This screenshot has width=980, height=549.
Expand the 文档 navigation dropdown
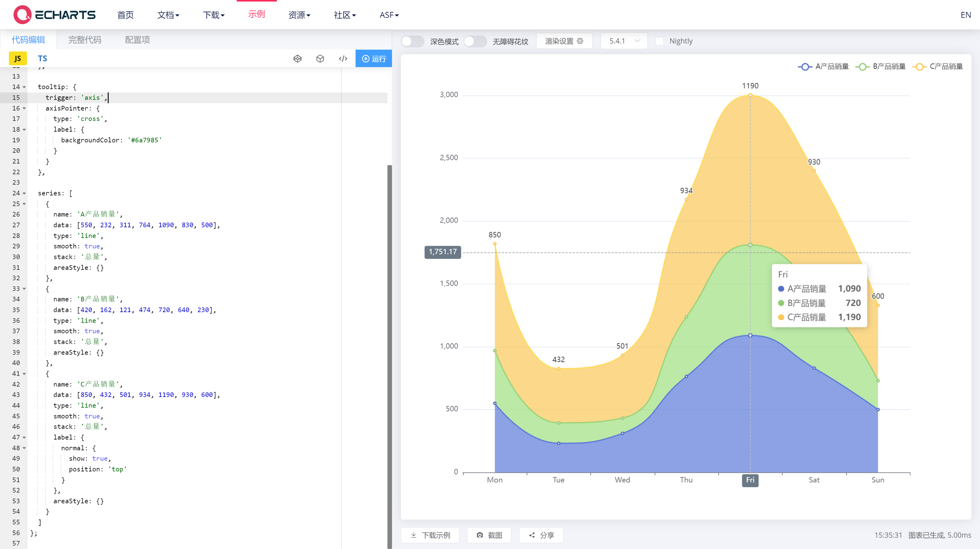(x=168, y=15)
